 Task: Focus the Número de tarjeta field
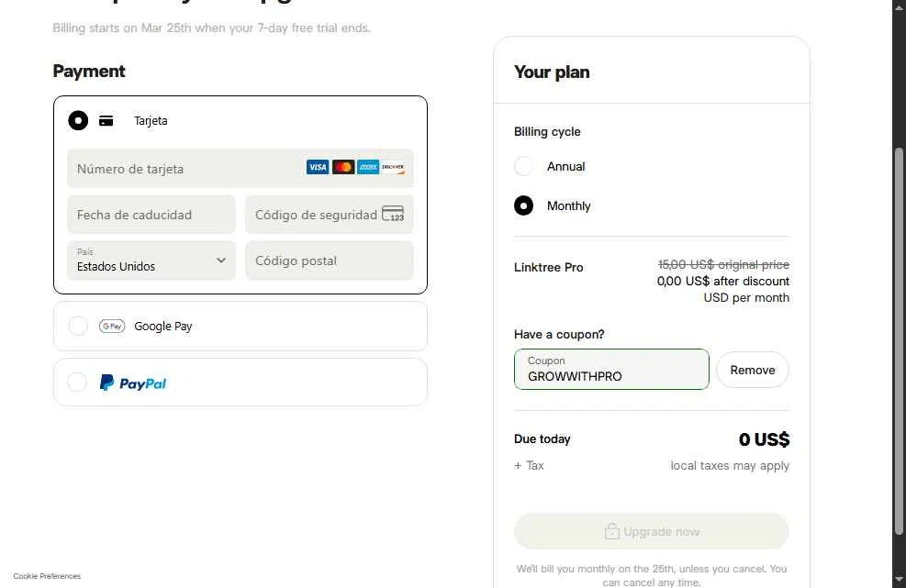(184, 169)
